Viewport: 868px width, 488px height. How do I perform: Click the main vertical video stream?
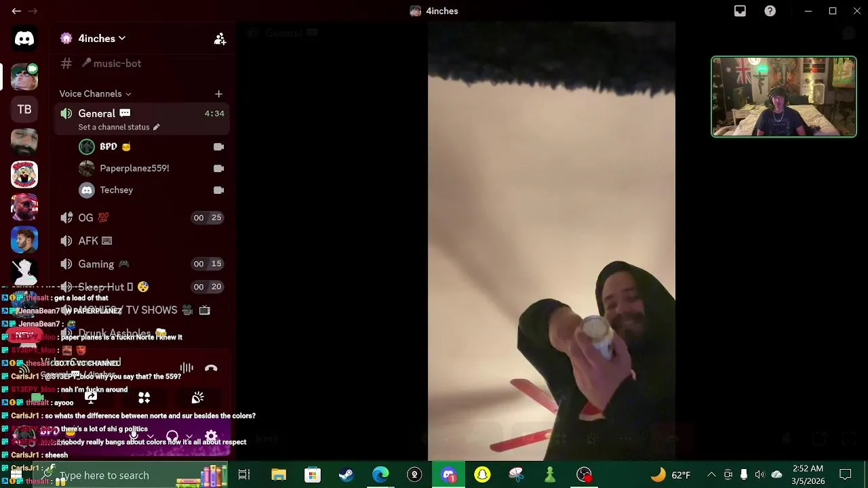coord(551,241)
